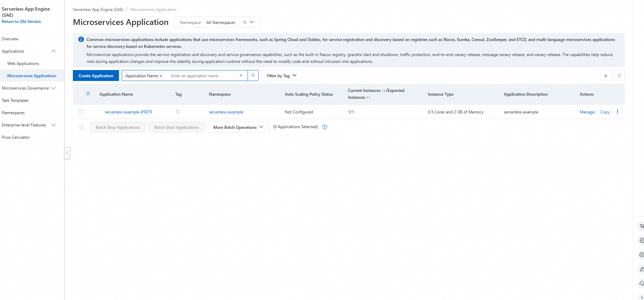Screen dimensions: 644x300
Task: Open Price Calculator in the sidebar
Action: click(16, 137)
